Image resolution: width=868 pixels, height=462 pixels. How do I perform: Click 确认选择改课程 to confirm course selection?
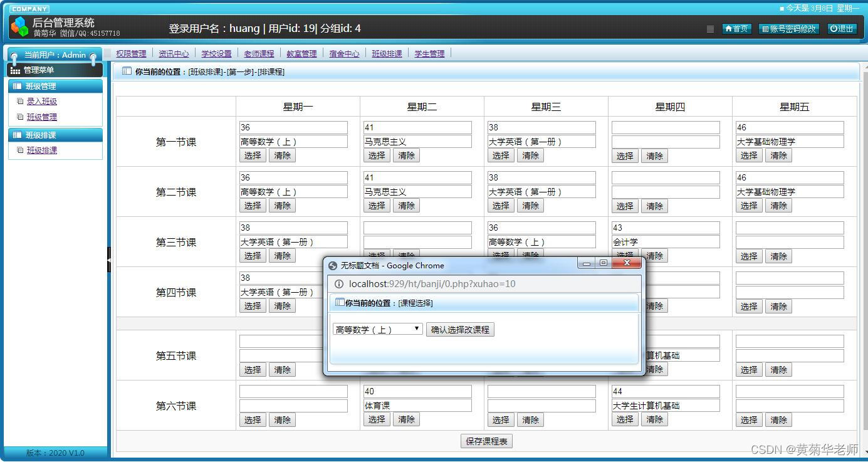460,329
